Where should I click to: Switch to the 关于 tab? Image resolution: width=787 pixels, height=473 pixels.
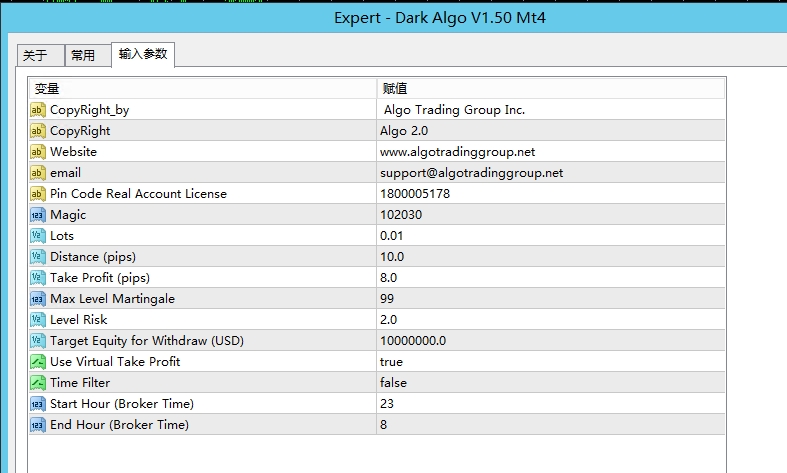[x=40, y=55]
